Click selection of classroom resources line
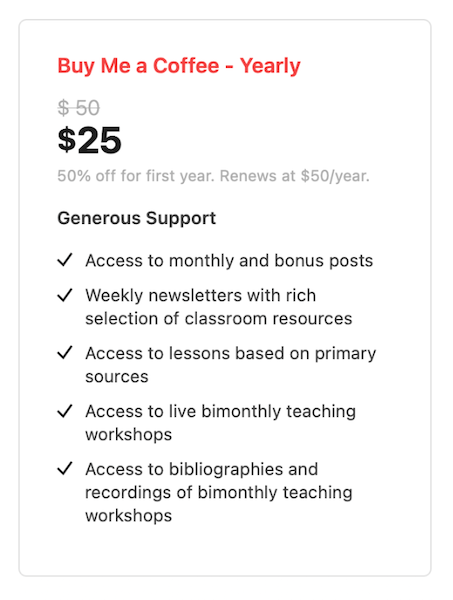This screenshot has width=453, height=600. (x=218, y=318)
